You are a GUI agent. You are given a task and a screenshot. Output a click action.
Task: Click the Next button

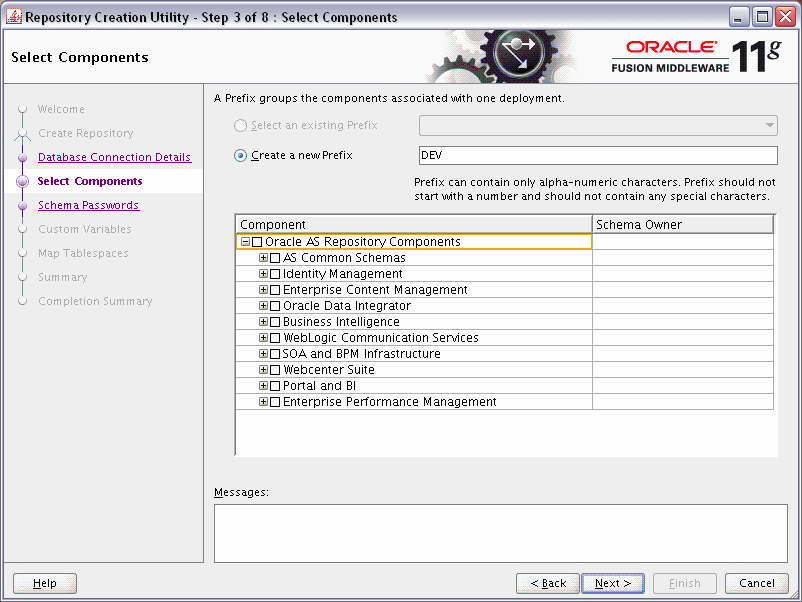point(612,583)
